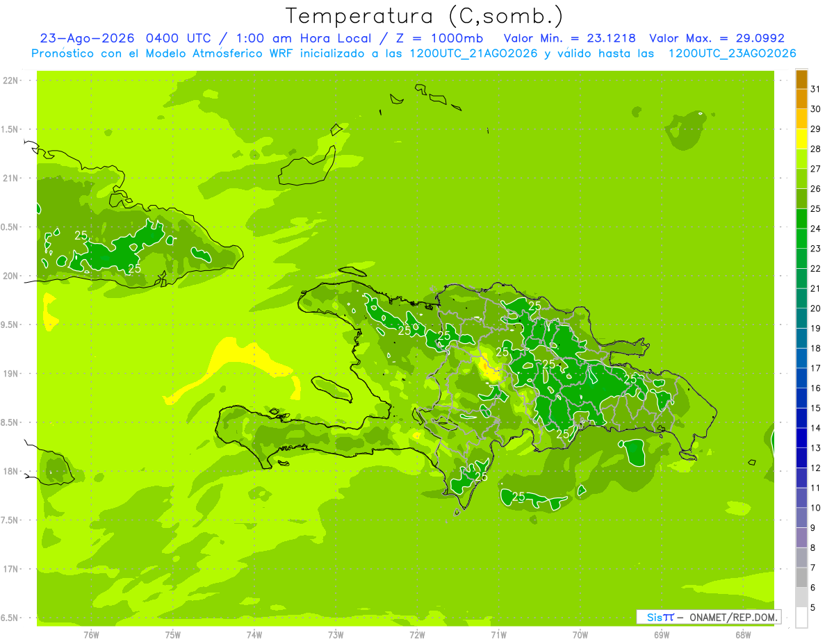Click the '17N' latitude axis label
The image size is (834, 644).
12,569
